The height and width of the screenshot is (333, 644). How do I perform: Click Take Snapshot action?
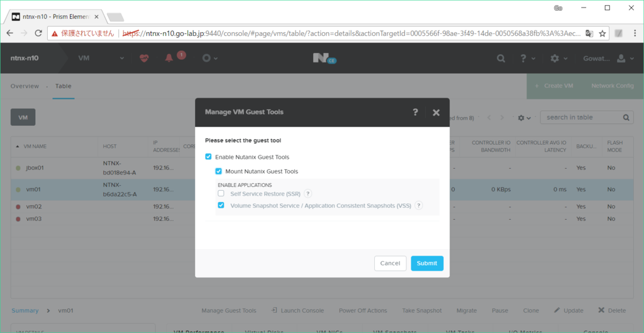point(422,311)
